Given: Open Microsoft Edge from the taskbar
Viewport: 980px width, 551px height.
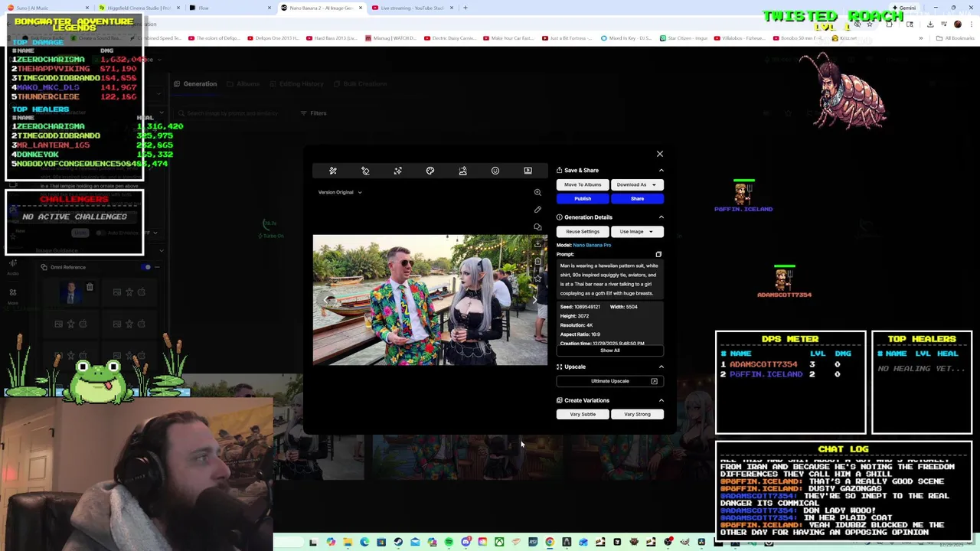Looking at the screenshot, I should [364, 542].
